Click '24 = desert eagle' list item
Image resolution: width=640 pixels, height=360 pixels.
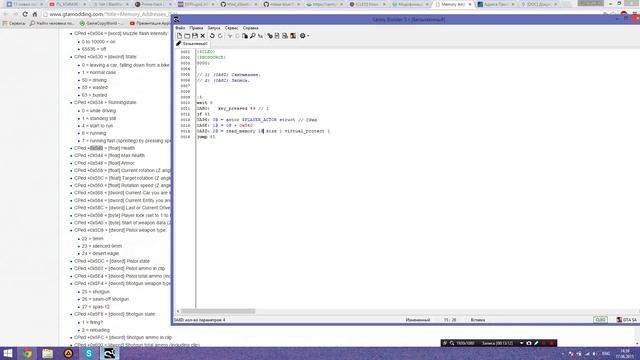(x=100, y=253)
